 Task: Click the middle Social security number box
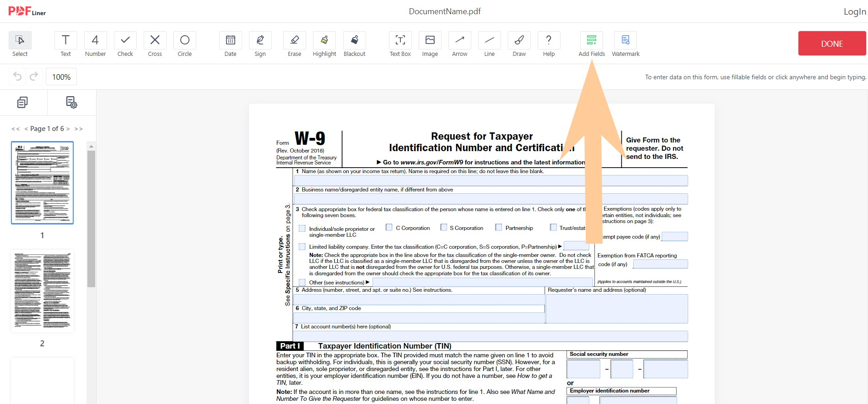(x=622, y=369)
